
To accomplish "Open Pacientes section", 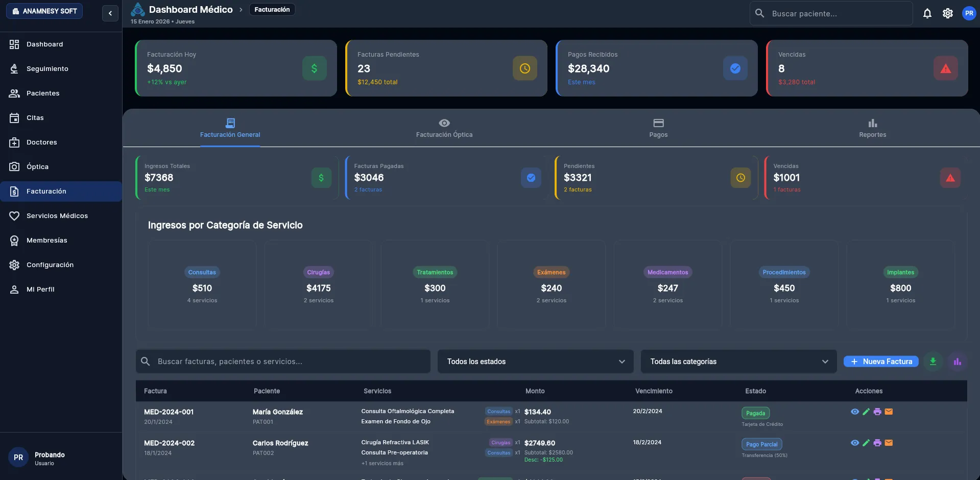I will (61, 93).
